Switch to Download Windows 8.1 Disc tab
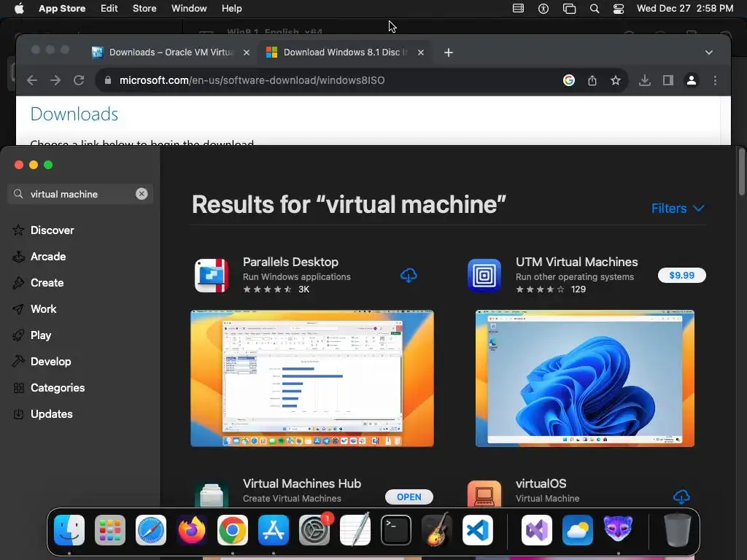 click(x=345, y=52)
